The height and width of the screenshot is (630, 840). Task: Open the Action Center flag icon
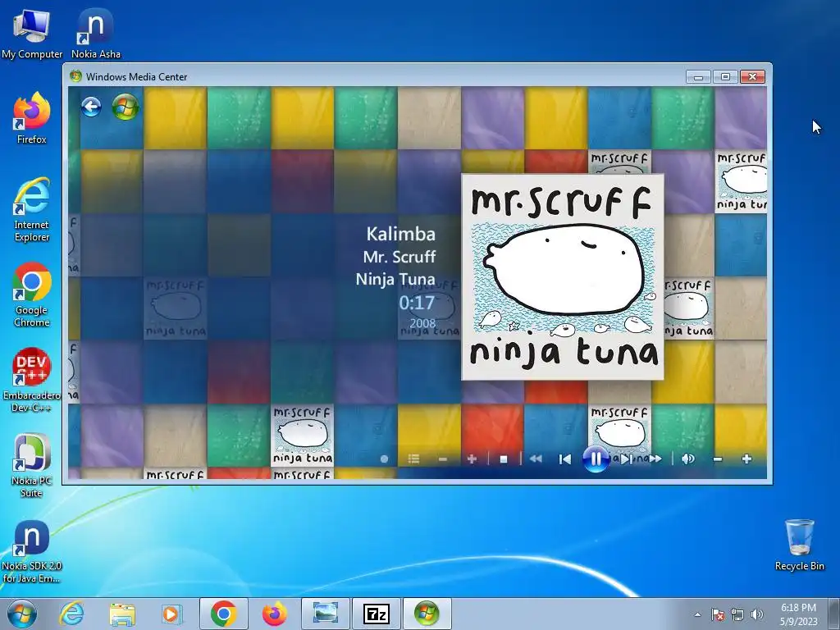coord(717,614)
